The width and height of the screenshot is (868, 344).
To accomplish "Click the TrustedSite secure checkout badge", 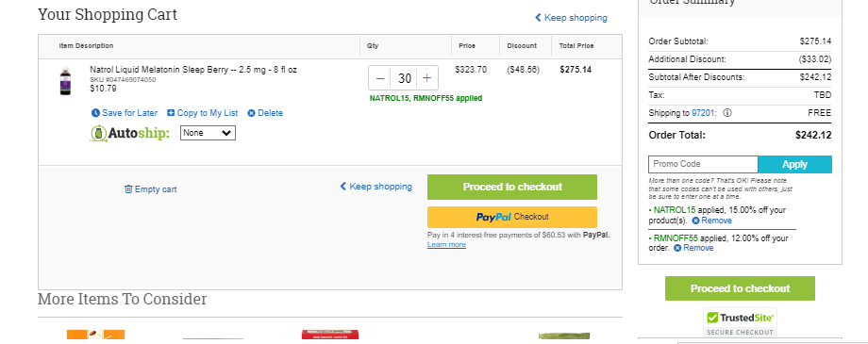I will coord(740,322).
